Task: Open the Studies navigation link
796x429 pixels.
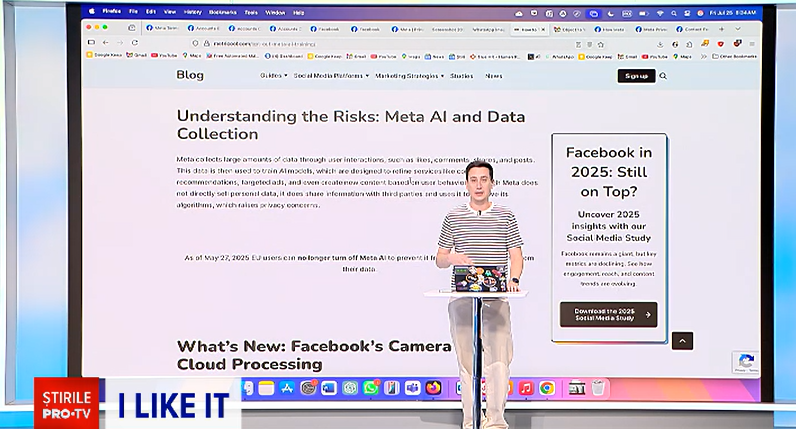Action: click(461, 76)
